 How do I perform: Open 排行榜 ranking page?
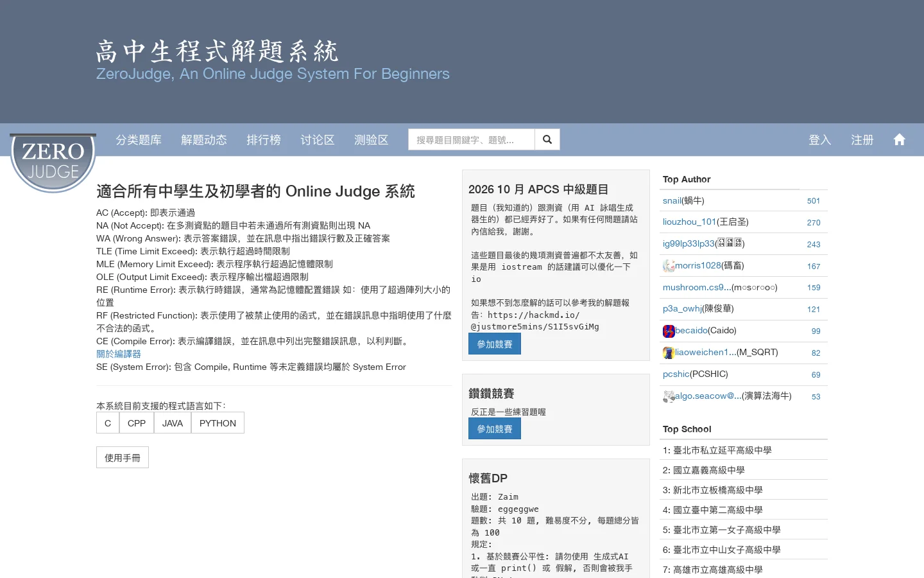point(264,140)
